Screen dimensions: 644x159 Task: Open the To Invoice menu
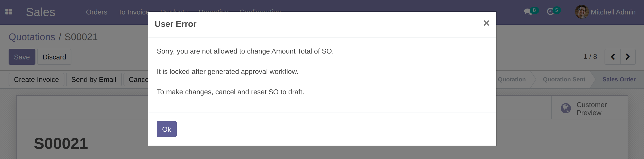[133, 12]
